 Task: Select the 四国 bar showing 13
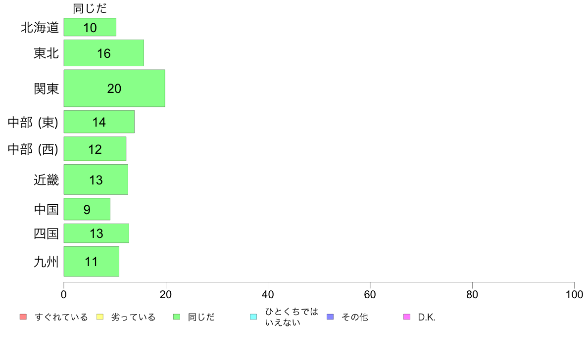97,233
